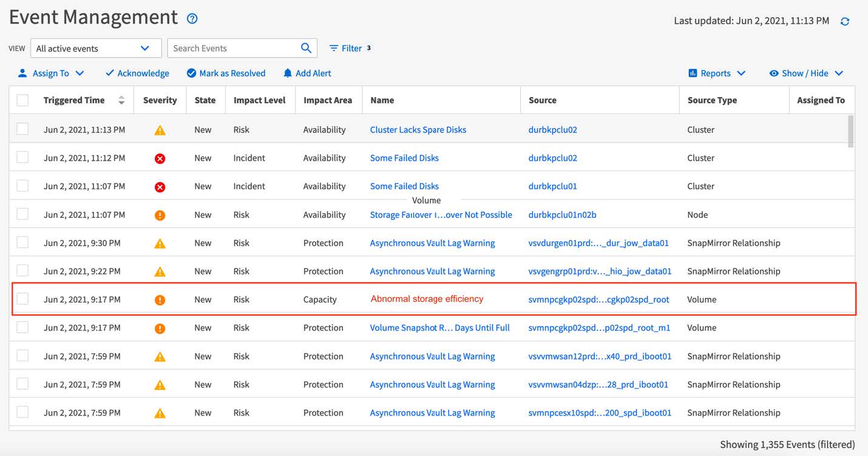Toggle the select-all checkbox in table header
The height and width of the screenshot is (456, 868).
click(22, 101)
